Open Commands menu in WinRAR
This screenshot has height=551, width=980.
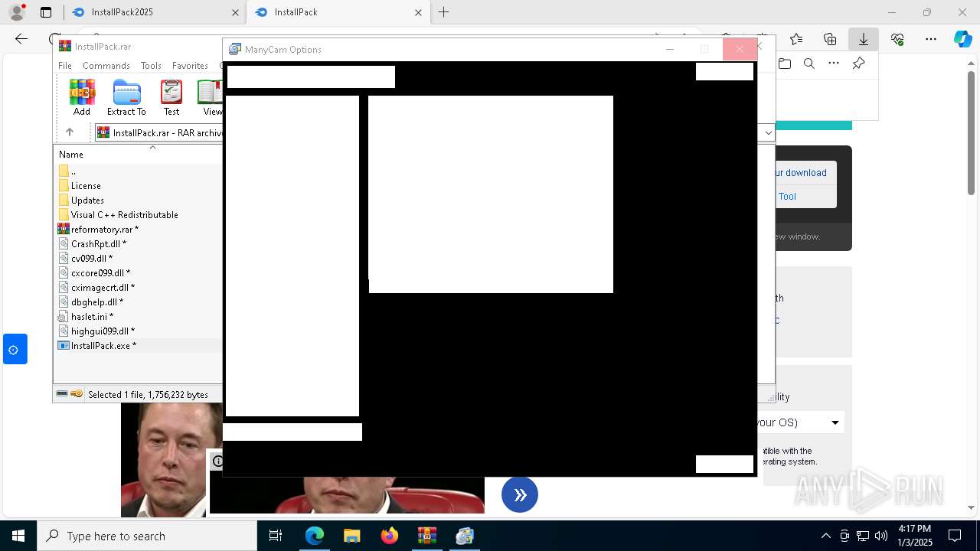106,66
